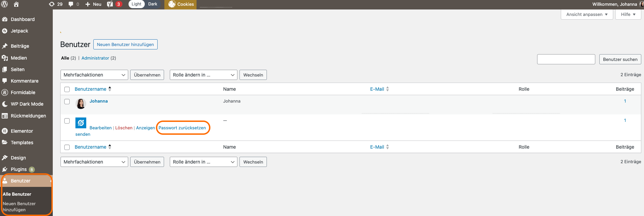This screenshot has width=644, height=216.
Task: Open the site home icon
Action: coord(16,4)
